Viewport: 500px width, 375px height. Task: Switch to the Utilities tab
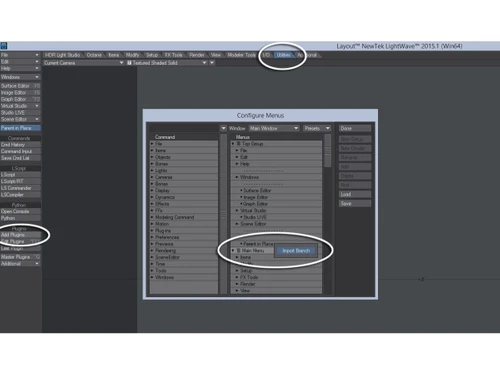click(283, 55)
